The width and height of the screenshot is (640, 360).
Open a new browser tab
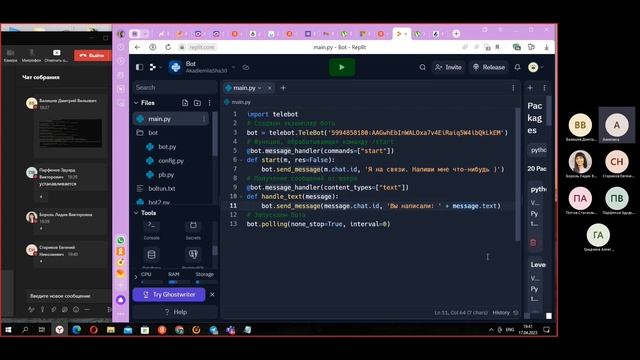pyautogui.click(x=456, y=34)
